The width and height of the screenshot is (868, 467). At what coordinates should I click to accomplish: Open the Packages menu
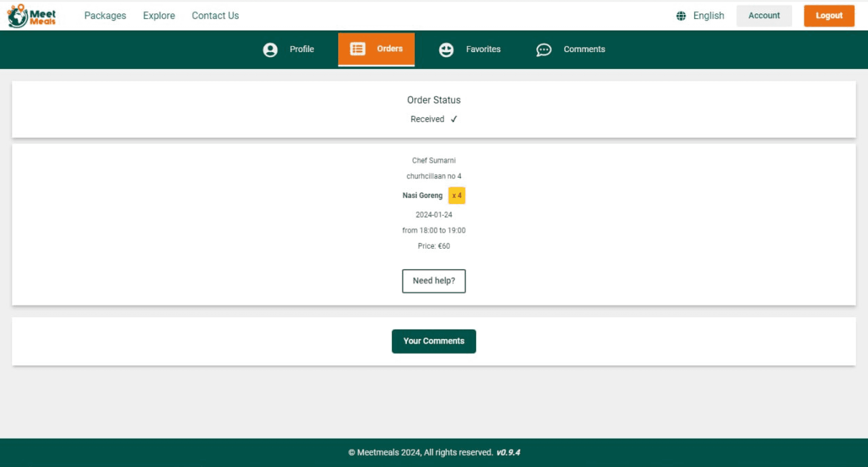tap(105, 16)
